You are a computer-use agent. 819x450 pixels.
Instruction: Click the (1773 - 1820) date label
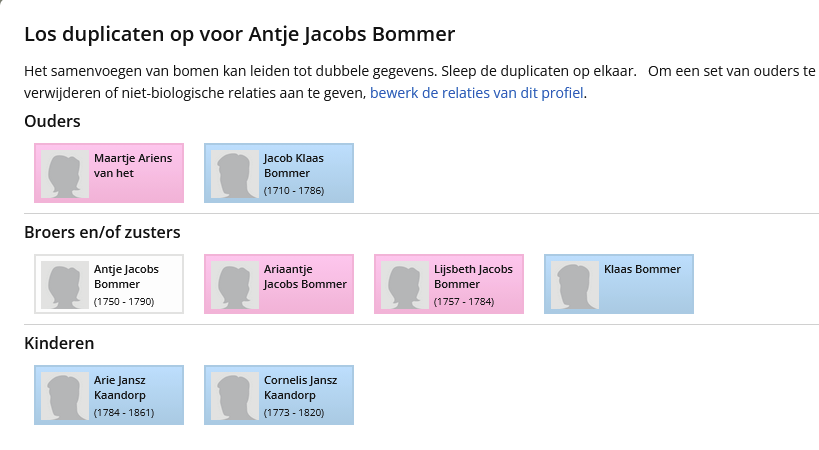[293, 412]
